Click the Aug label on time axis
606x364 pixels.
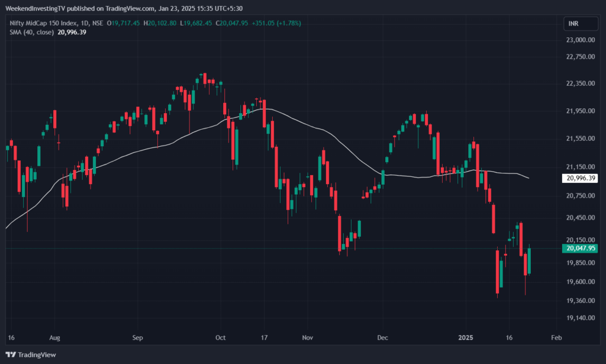[54, 338]
